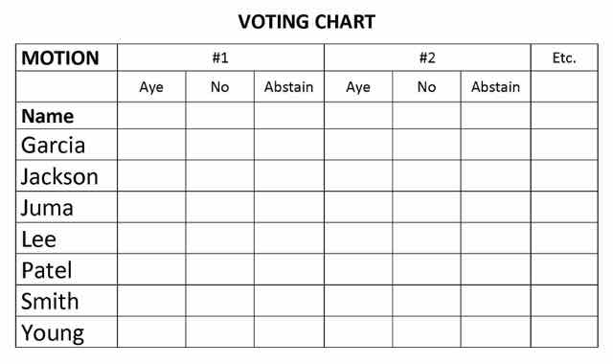Screen dimensions: 613x364
Task: Click Lee's Aye cell under motion #2
Action: point(358,239)
